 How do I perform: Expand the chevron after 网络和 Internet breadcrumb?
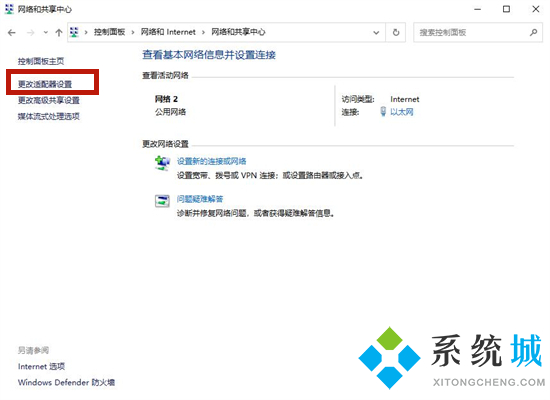click(x=203, y=33)
